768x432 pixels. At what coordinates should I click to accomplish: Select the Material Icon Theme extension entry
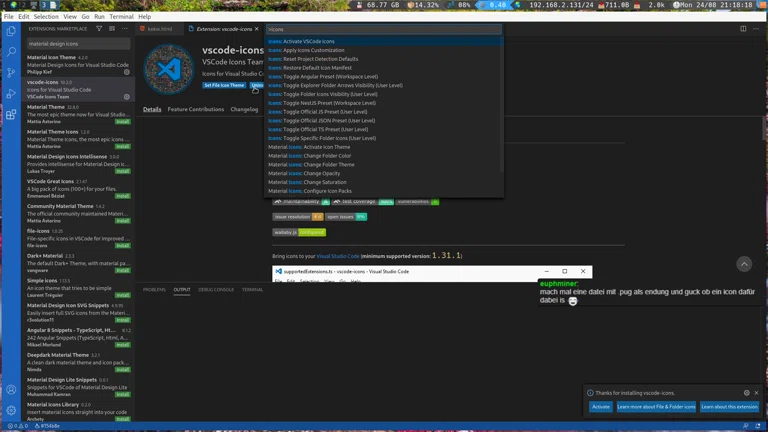pos(78,65)
